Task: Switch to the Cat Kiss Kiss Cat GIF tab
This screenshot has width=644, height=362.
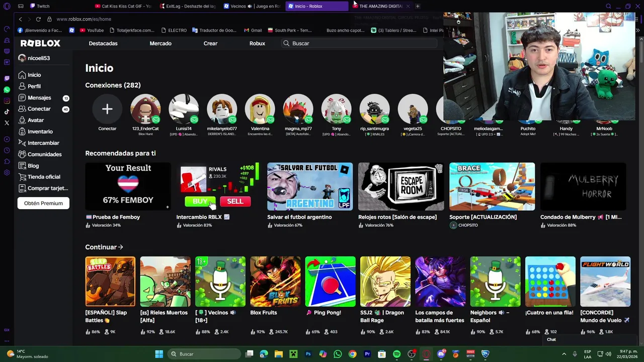Action: 123,6
